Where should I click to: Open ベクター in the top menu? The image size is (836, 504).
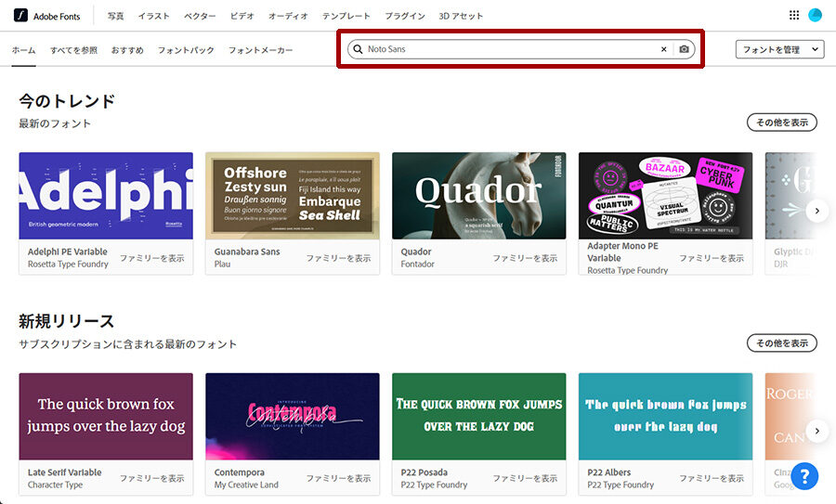click(200, 16)
